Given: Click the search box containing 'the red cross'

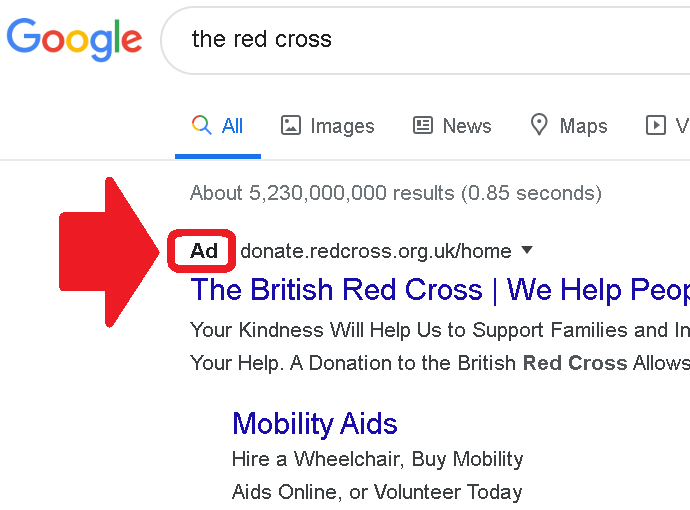Looking at the screenshot, I should click(x=426, y=40).
